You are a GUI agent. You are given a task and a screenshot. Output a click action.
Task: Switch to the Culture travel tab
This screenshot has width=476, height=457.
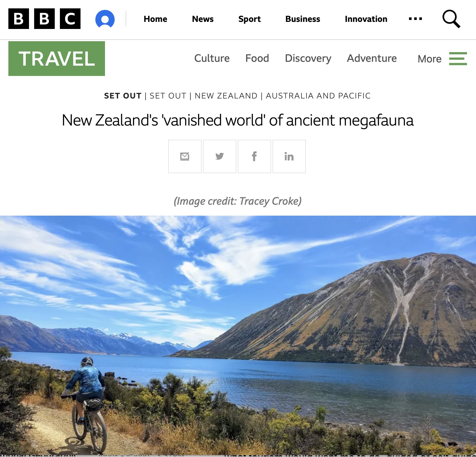pyautogui.click(x=212, y=58)
